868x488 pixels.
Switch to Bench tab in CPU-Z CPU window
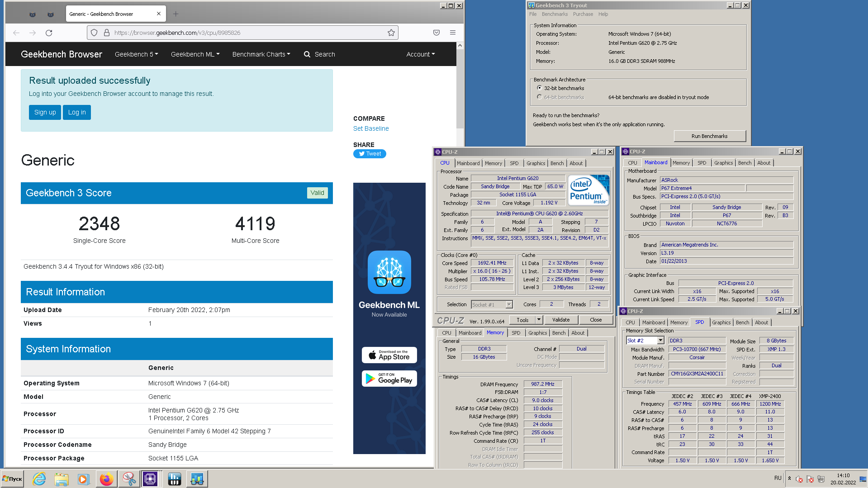557,163
